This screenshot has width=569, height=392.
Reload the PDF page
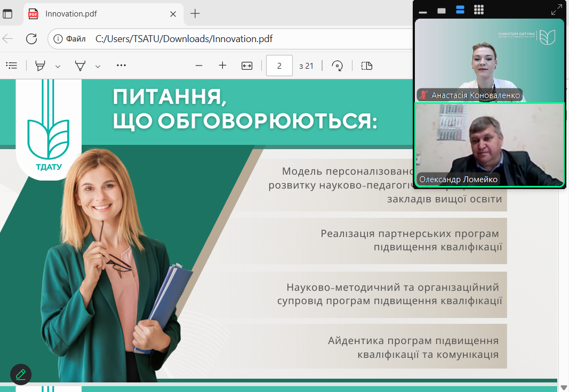point(31,38)
